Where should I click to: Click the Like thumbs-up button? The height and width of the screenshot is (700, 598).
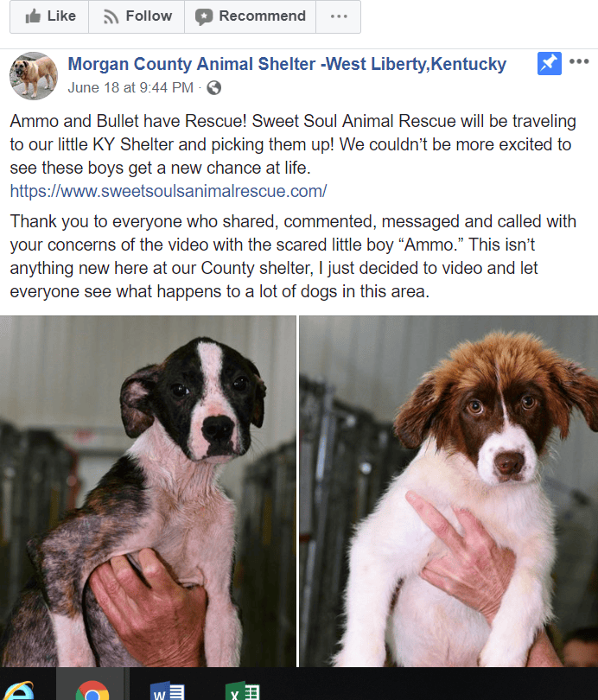tap(49, 16)
